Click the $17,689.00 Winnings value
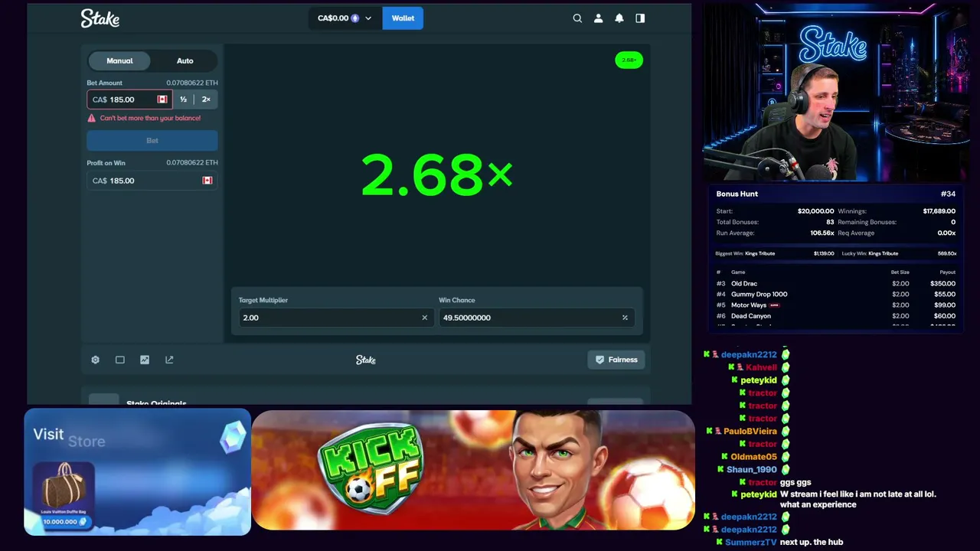 pos(939,211)
